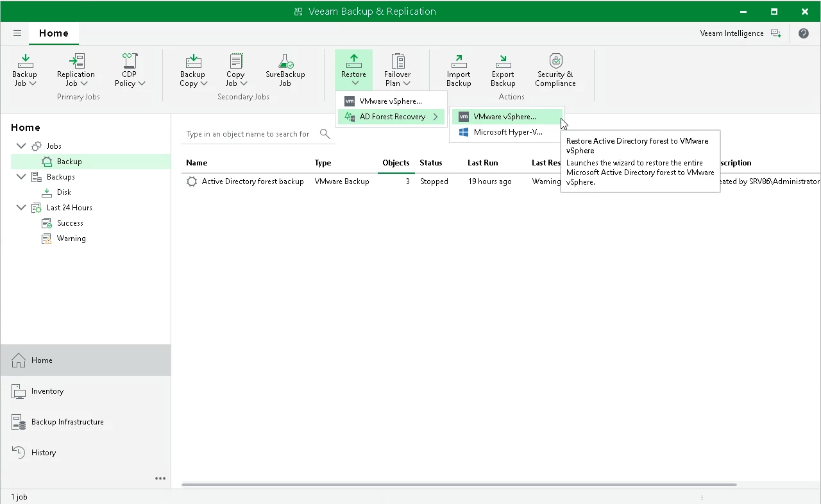The height and width of the screenshot is (504, 821).
Task: Open navigation pane options ellipsis
Action: 160,478
